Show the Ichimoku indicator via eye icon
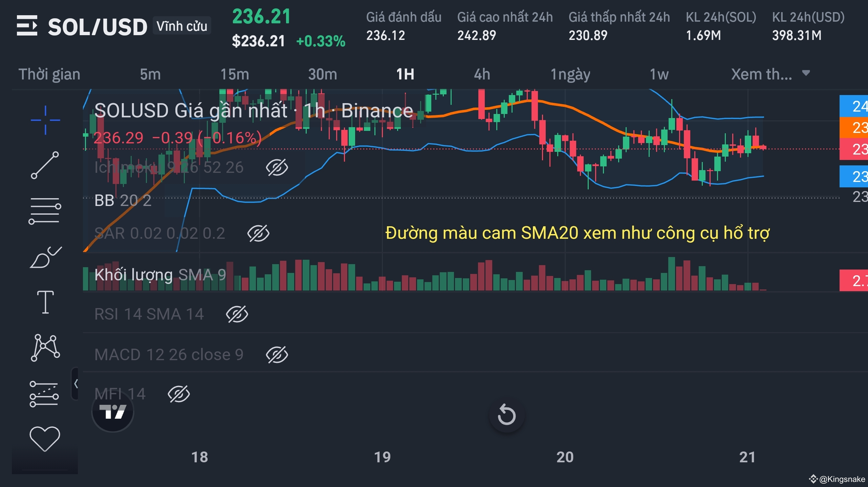 point(277,167)
